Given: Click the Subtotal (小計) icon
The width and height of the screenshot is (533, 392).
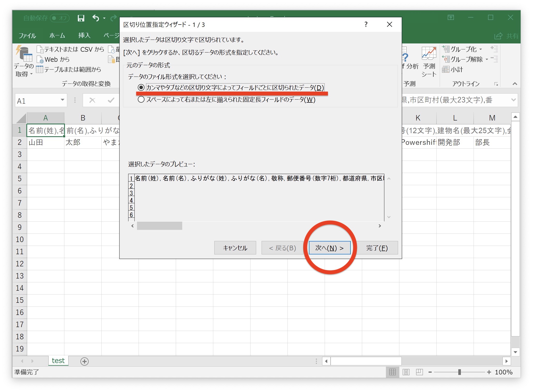Looking at the screenshot, I should [x=445, y=70].
